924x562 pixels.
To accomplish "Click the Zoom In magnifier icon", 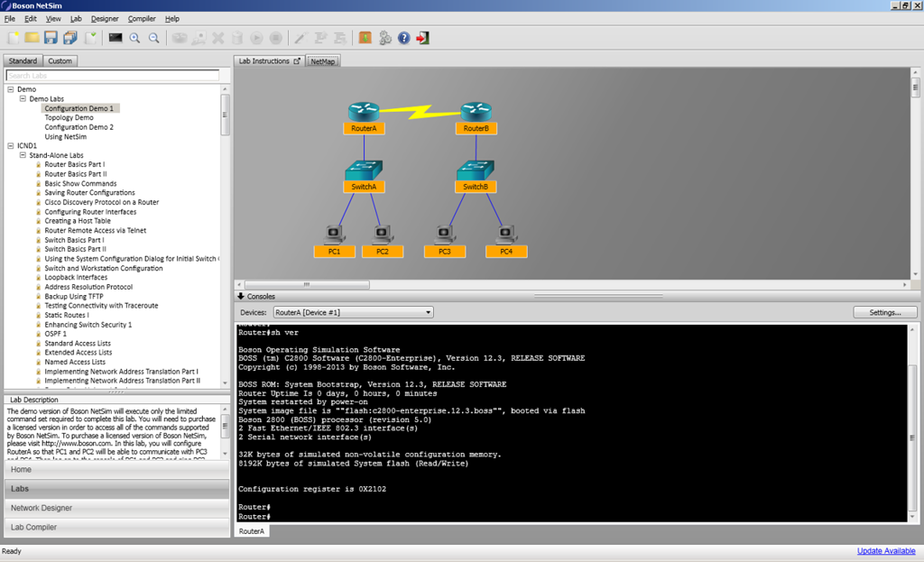I will tap(135, 38).
